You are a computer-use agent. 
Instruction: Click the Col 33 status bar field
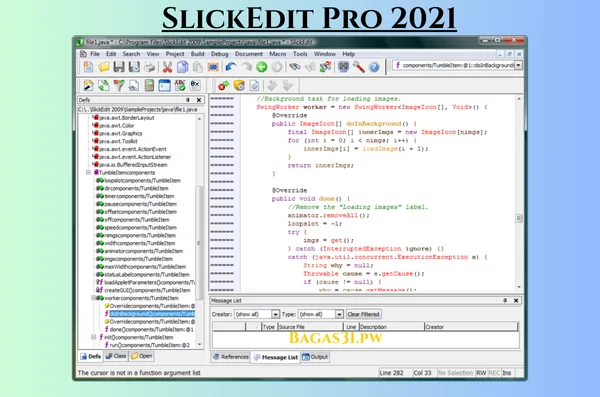tap(423, 373)
